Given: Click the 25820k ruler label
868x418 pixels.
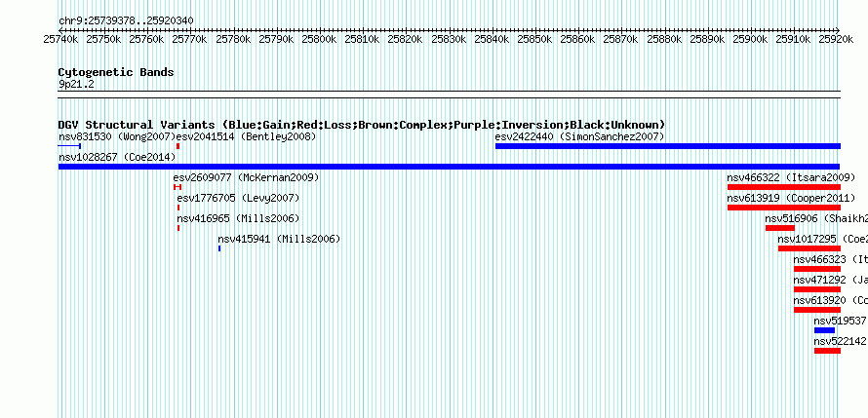Looking at the screenshot, I should [x=405, y=40].
